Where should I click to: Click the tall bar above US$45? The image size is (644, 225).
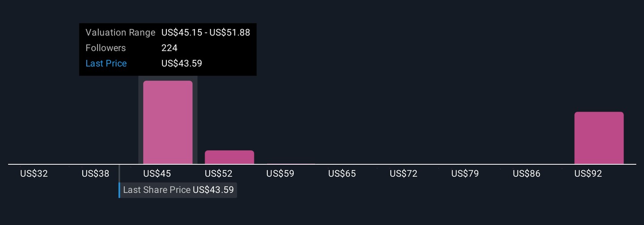coord(168,122)
